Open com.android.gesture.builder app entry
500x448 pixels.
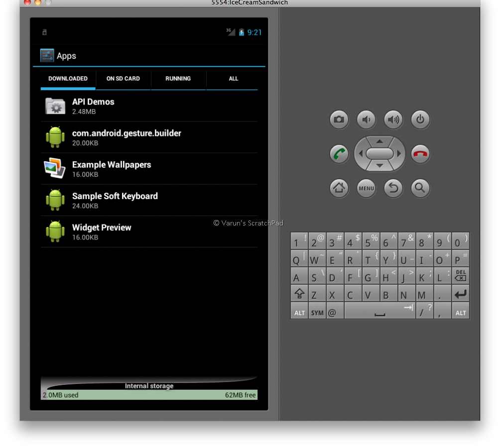[x=149, y=137]
